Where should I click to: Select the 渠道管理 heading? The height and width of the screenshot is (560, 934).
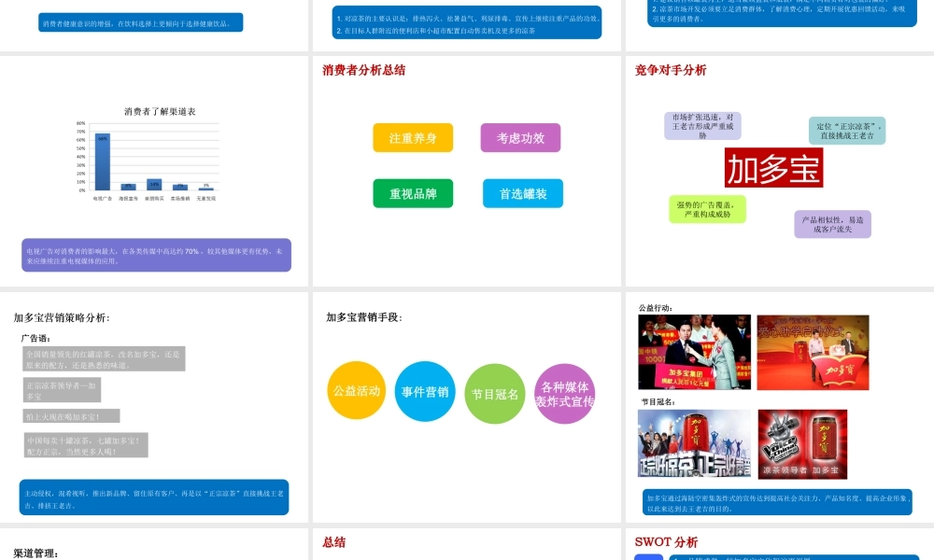[x=35, y=553]
